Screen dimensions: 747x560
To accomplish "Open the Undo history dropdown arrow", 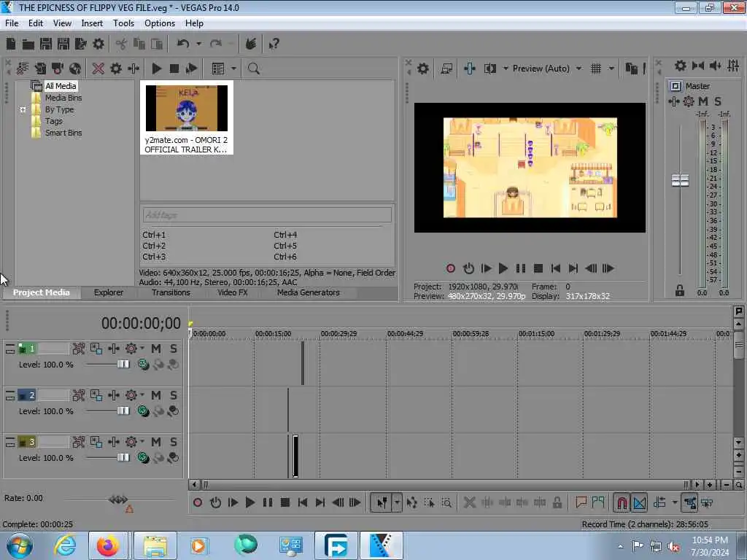I will pyautogui.click(x=199, y=44).
